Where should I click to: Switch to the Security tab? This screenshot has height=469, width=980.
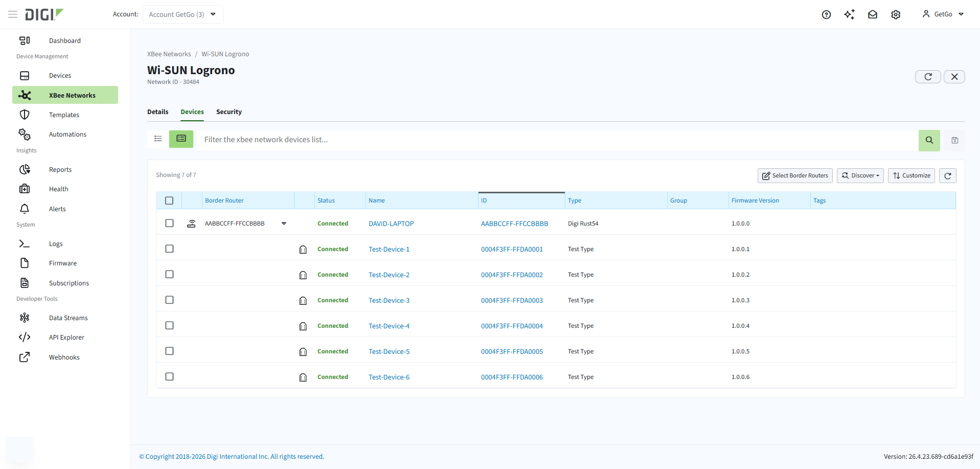click(229, 112)
